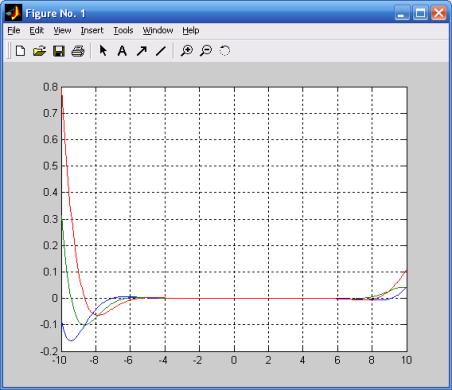This screenshot has height=390, width=452.
Task: Save the figure using the floppy disk icon
Action: pos(59,51)
